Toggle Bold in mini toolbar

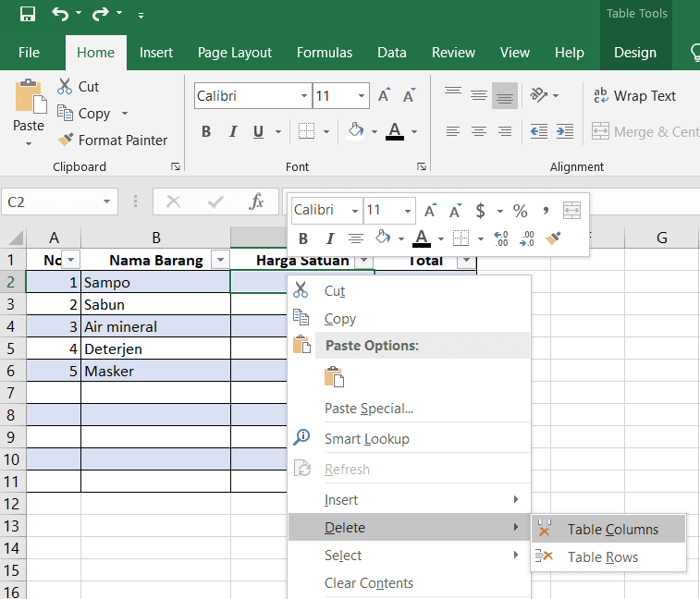coord(303,238)
